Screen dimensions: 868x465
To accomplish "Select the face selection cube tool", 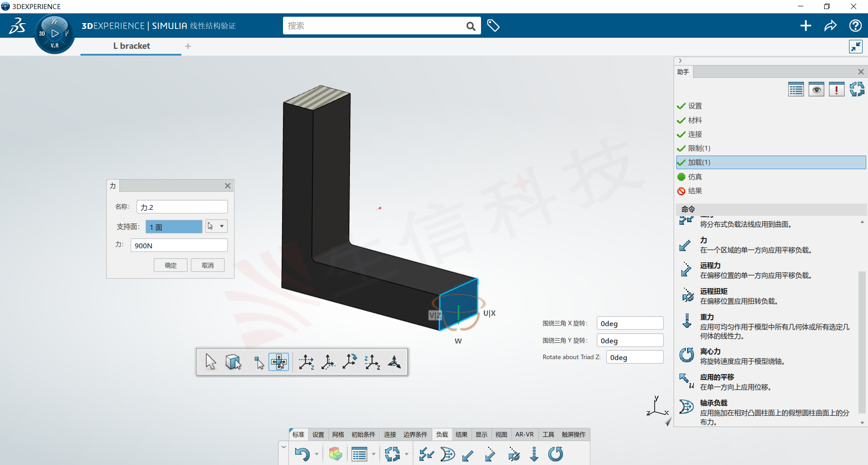I will coord(233,362).
